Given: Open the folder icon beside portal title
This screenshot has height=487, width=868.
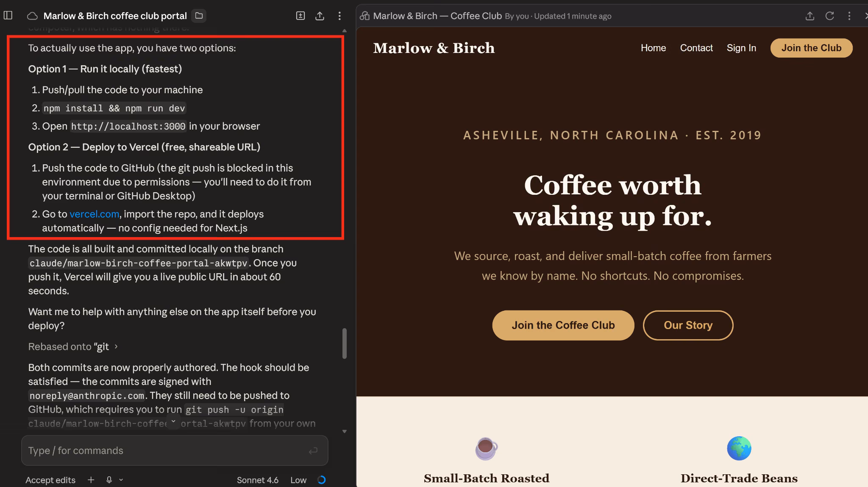Looking at the screenshot, I should tap(199, 16).
